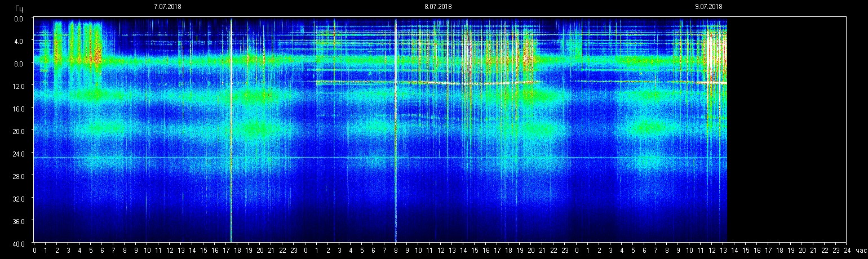This screenshot has width=868, height=259.
Task: Click the vertical spike at hour 8 on 8.07.2018
Action: pyautogui.click(x=395, y=141)
